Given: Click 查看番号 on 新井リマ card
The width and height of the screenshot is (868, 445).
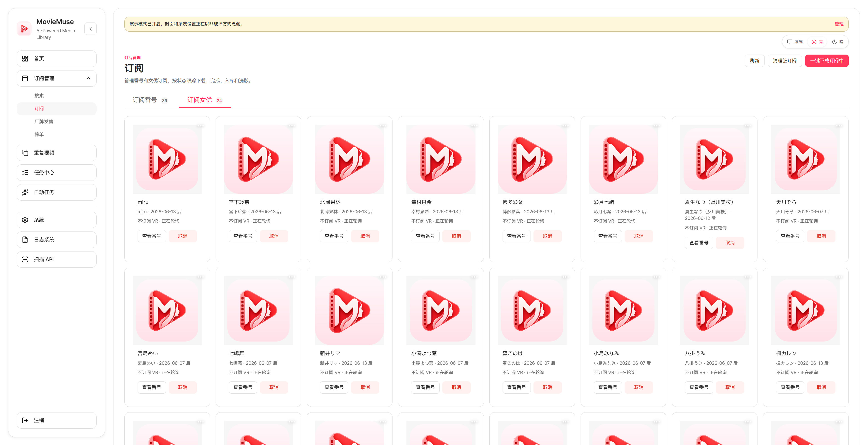Looking at the screenshot, I should tap(334, 387).
